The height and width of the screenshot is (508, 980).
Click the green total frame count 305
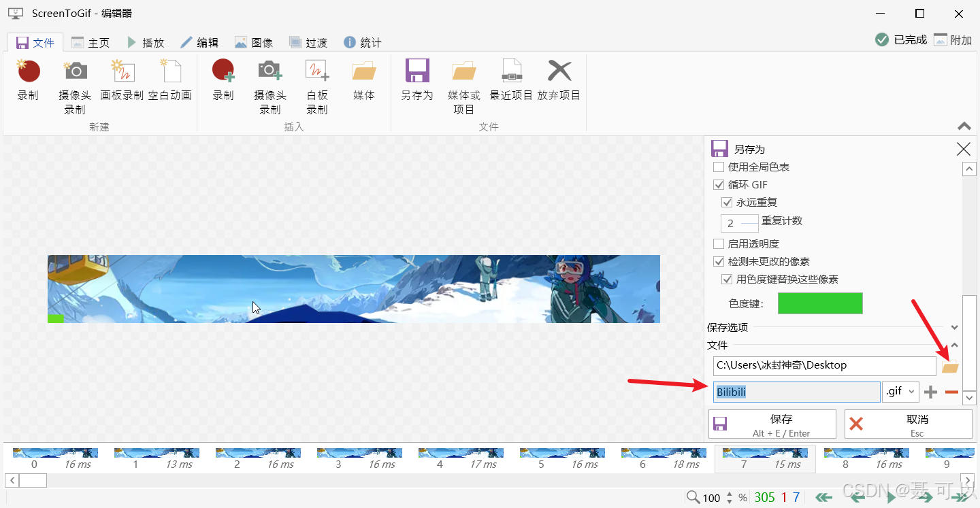point(764,498)
